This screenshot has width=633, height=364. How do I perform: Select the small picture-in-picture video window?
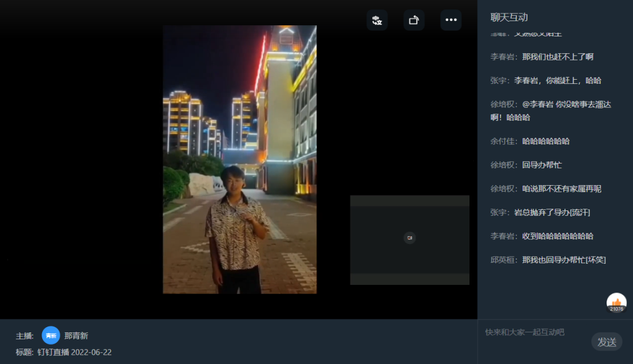click(x=409, y=240)
